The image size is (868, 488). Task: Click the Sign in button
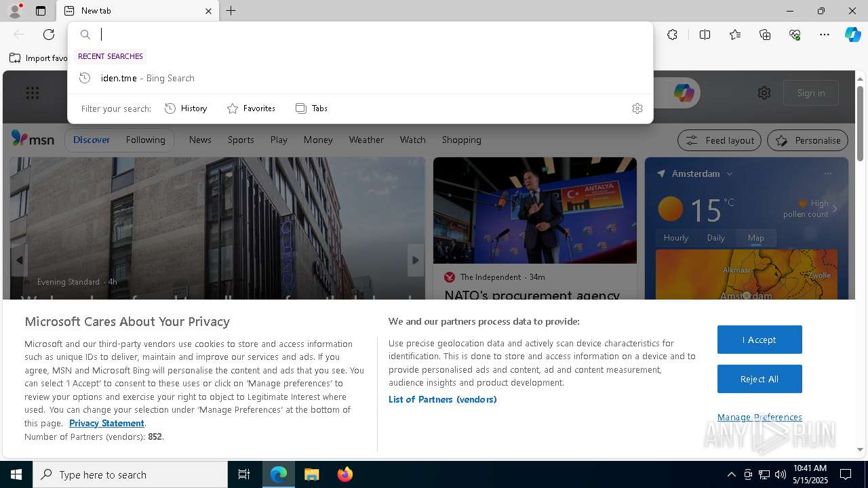pos(811,93)
